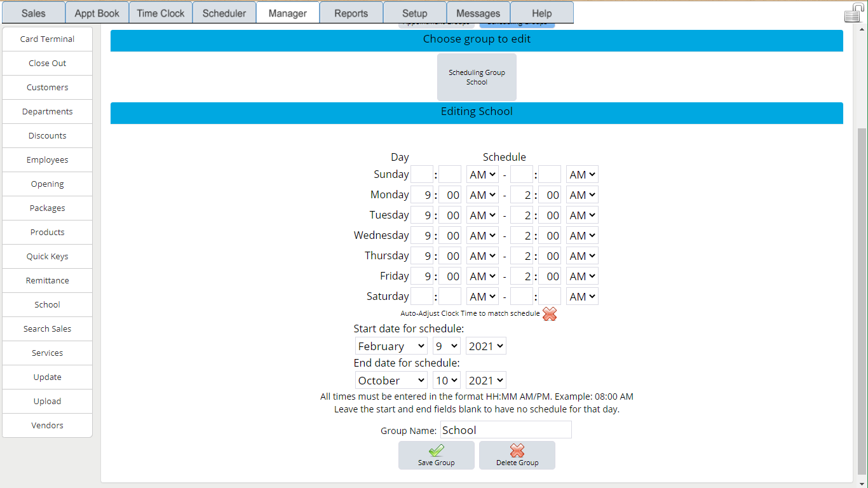The image size is (868, 488).
Task: Open the Setup tab
Action: tap(415, 13)
